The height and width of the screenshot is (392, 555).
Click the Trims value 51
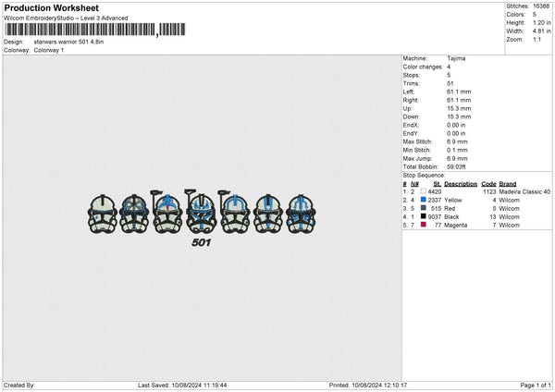pos(450,83)
